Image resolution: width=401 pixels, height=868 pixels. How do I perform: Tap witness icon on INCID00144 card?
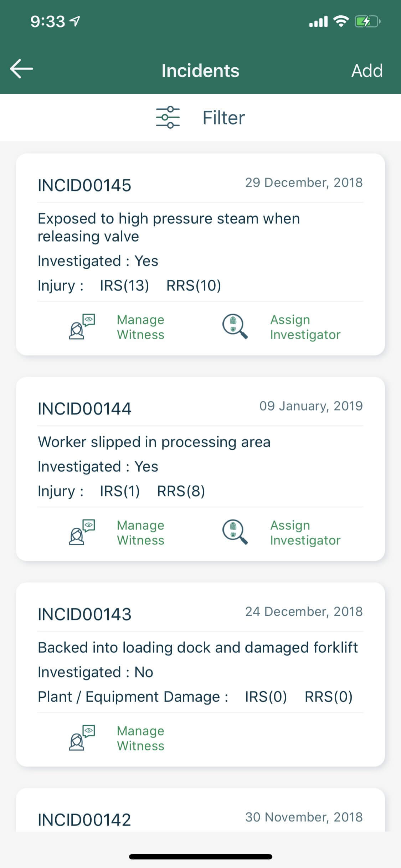(x=82, y=532)
